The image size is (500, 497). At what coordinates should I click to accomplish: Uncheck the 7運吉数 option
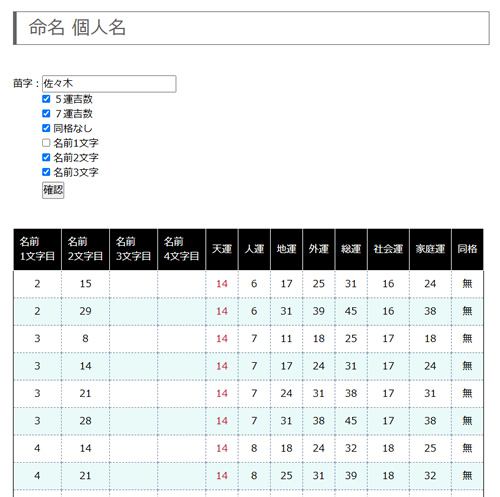tap(46, 114)
